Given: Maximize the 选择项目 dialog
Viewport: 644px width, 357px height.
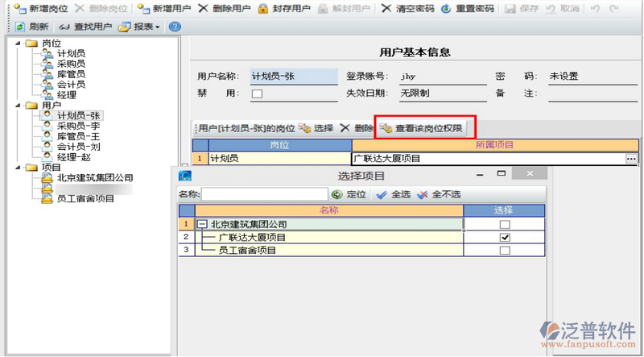Looking at the screenshot, I should click(501, 173).
